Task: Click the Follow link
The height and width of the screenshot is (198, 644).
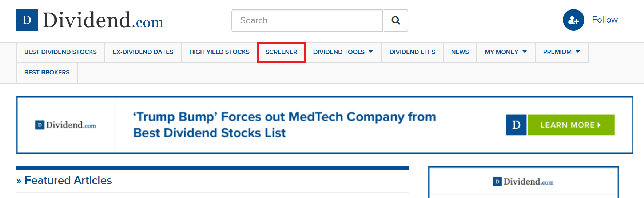Action: tap(604, 20)
